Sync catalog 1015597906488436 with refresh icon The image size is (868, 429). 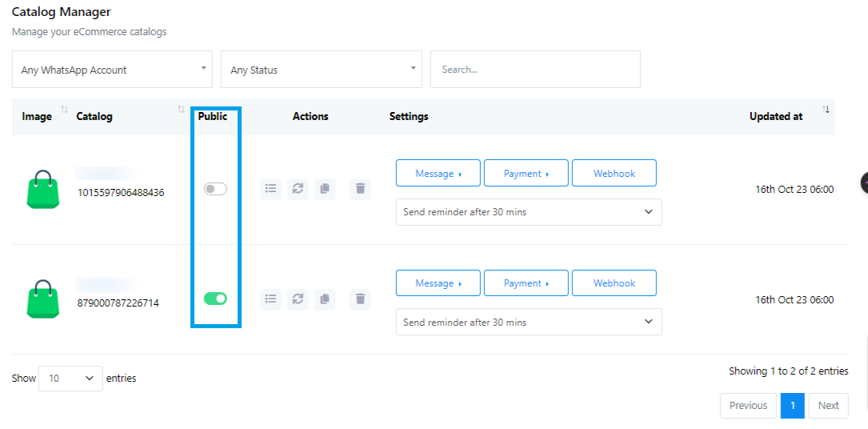point(298,189)
